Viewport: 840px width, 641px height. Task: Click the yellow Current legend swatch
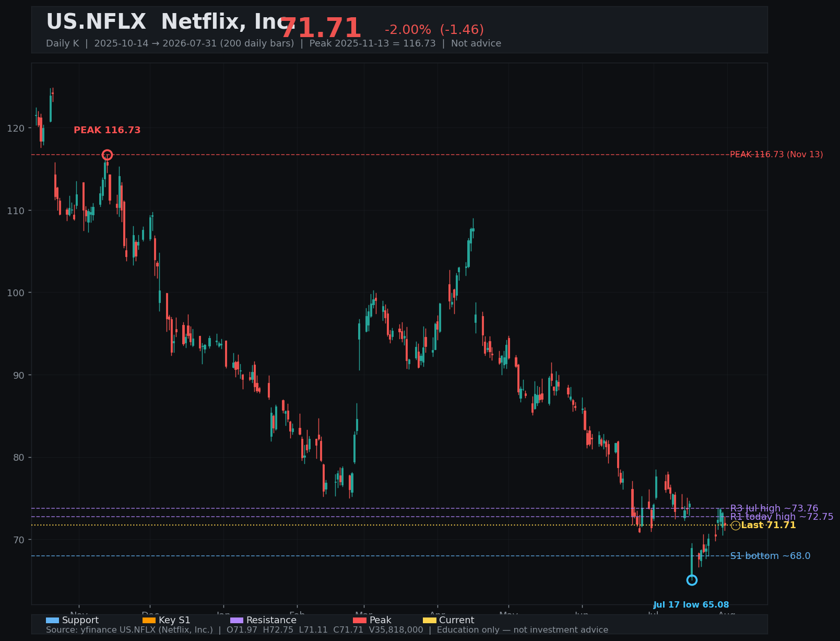pos(429,620)
